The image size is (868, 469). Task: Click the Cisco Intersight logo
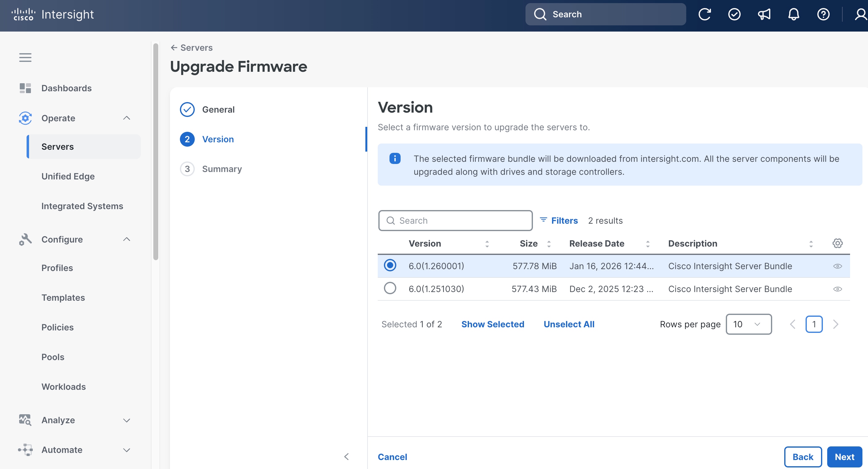pos(53,15)
